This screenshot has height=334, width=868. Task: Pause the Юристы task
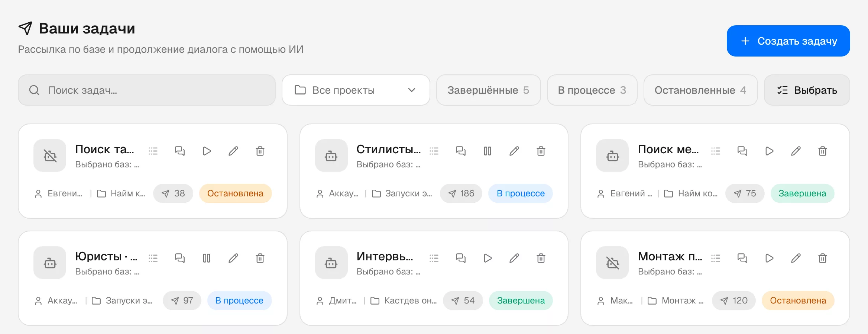(x=207, y=258)
